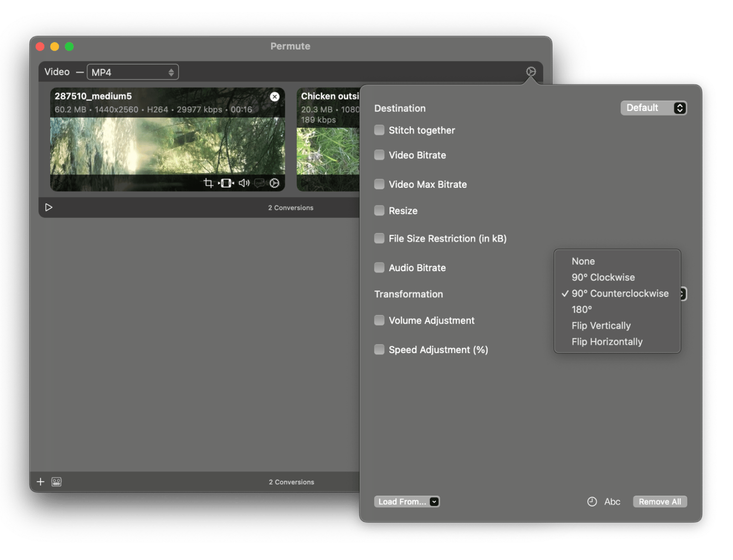Open per-video conversion settings gear
This screenshot has height=560, width=733.
click(x=274, y=183)
